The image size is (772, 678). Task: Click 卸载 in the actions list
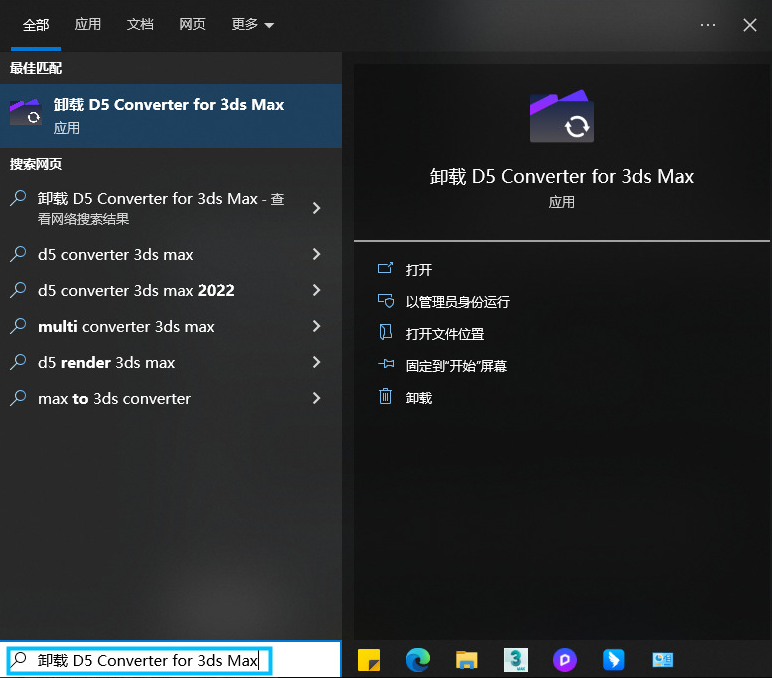pos(418,398)
